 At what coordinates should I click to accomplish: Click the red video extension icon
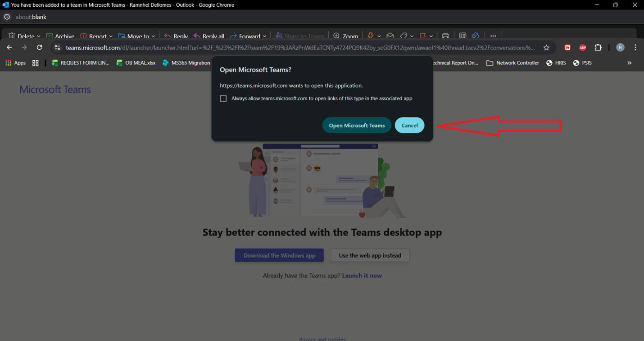[x=567, y=48]
